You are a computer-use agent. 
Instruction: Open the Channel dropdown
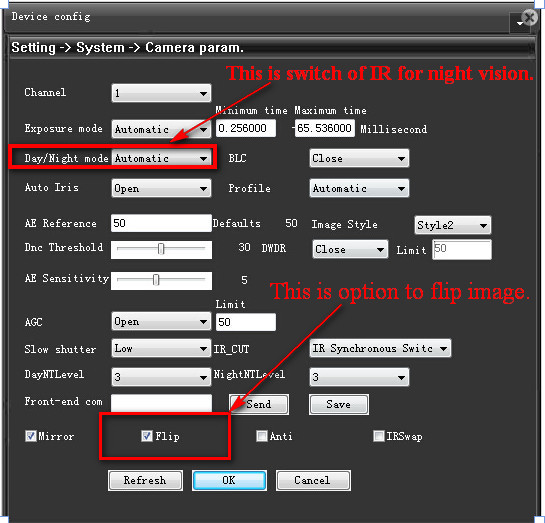(161, 93)
